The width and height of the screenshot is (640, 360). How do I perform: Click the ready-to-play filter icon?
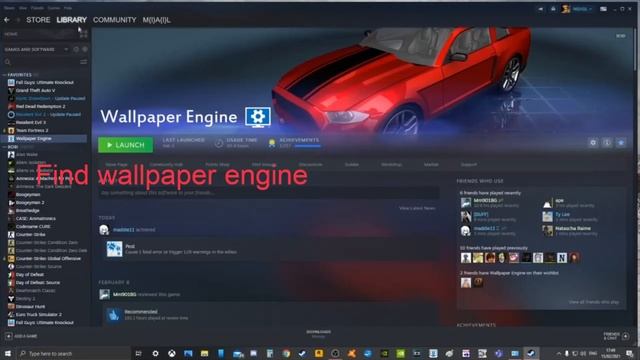[85, 49]
